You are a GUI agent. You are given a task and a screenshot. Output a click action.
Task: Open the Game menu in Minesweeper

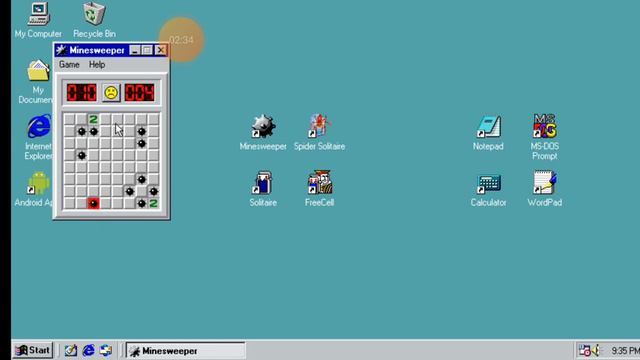coord(69,64)
